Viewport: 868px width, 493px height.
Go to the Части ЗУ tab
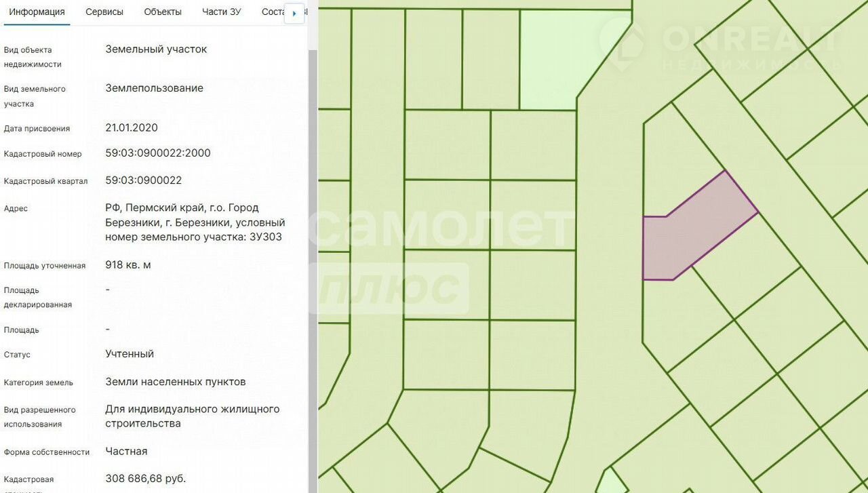pos(221,12)
